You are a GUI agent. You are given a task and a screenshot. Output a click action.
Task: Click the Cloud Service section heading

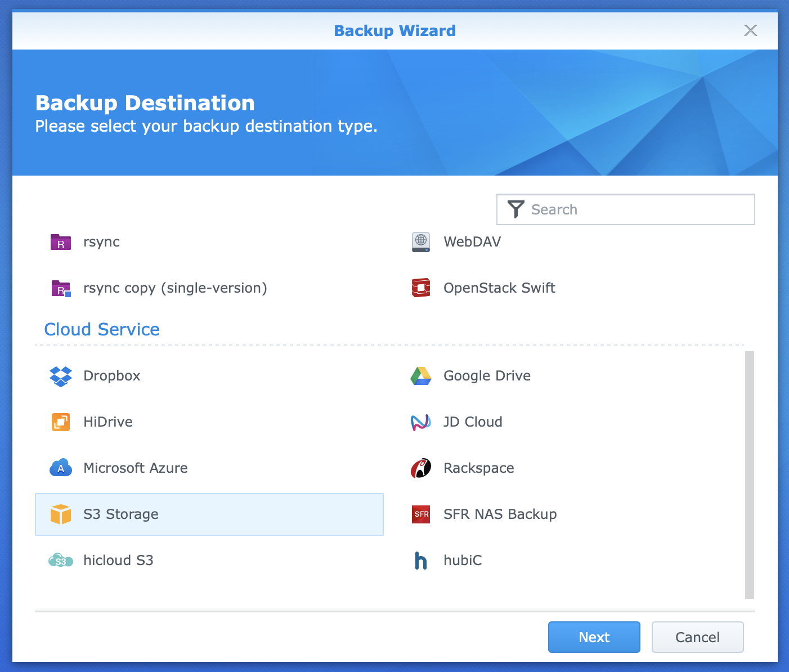[x=102, y=329]
